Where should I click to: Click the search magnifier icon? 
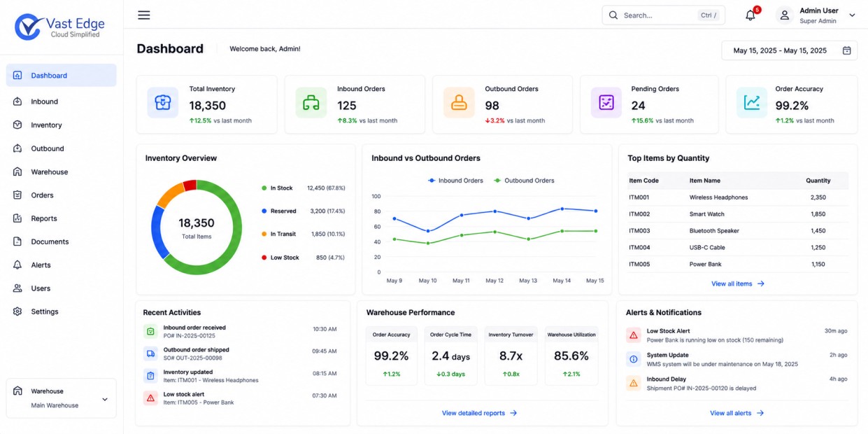[x=613, y=15]
